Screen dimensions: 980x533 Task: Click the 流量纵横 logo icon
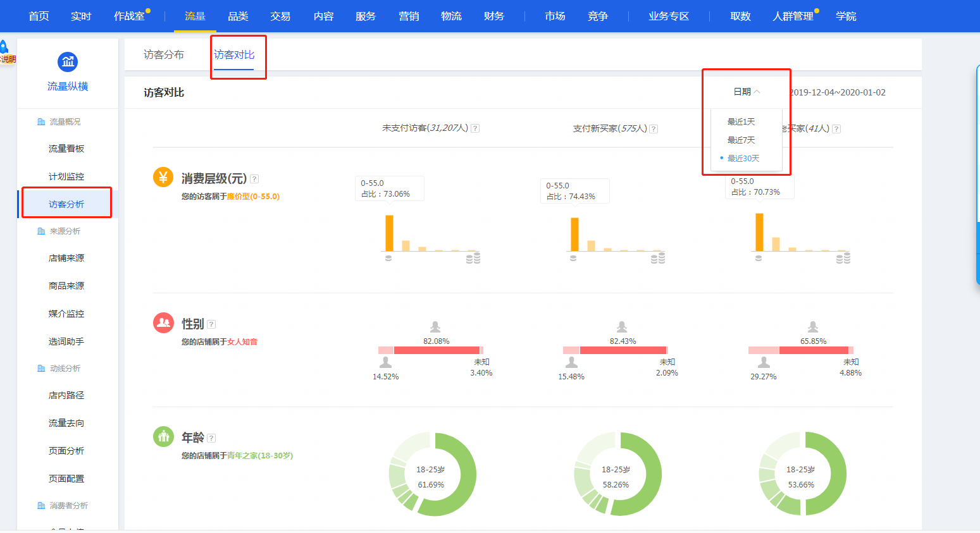click(x=68, y=62)
